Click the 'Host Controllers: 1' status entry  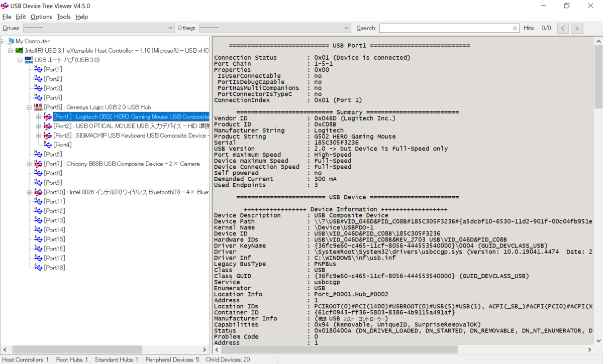[26, 359]
